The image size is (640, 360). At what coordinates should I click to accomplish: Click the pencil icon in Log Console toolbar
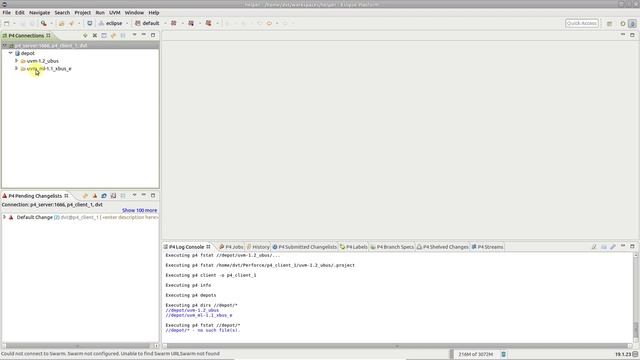click(x=613, y=247)
